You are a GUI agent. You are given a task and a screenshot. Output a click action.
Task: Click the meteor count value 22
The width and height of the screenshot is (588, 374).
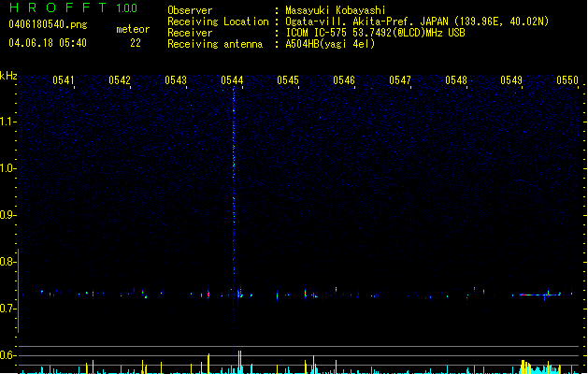(x=136, y=43)
